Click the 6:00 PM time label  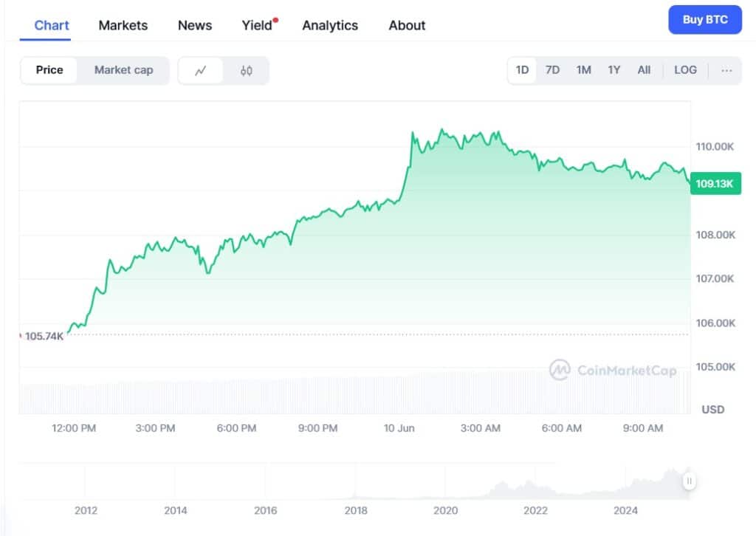(236, 428)
